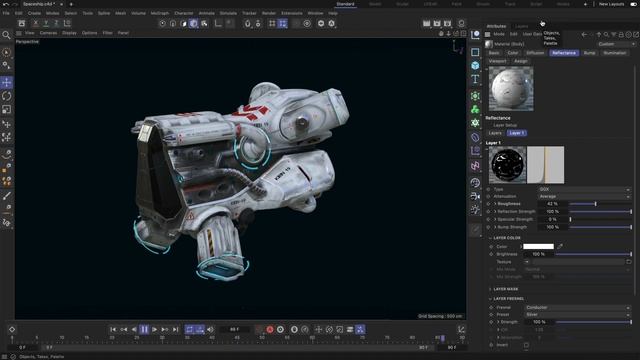
Task: Click the search icon in Attributes manager header
Action: (x=606, y=35)
